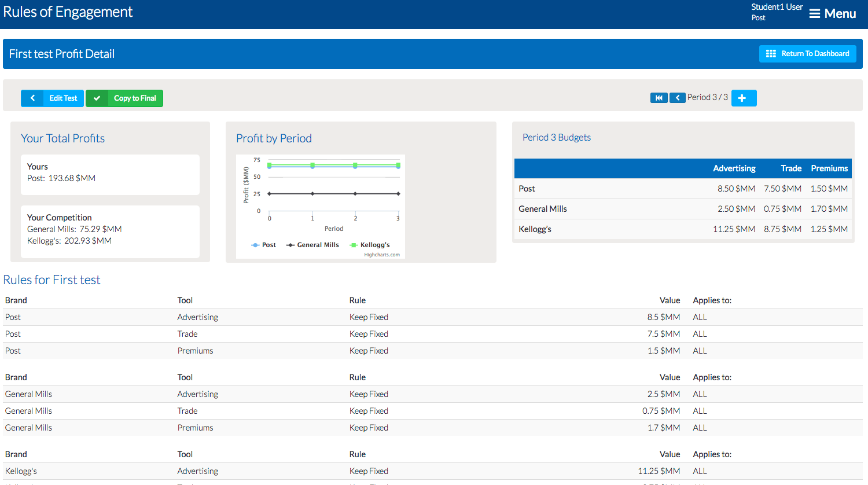Open the Highcharts.com credit link
This screenshot has width=868, height=485.
pos(381,255)
